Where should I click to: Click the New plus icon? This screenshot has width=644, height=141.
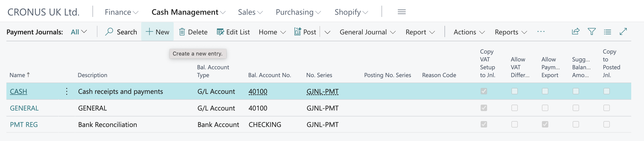(x=149, y=32)
